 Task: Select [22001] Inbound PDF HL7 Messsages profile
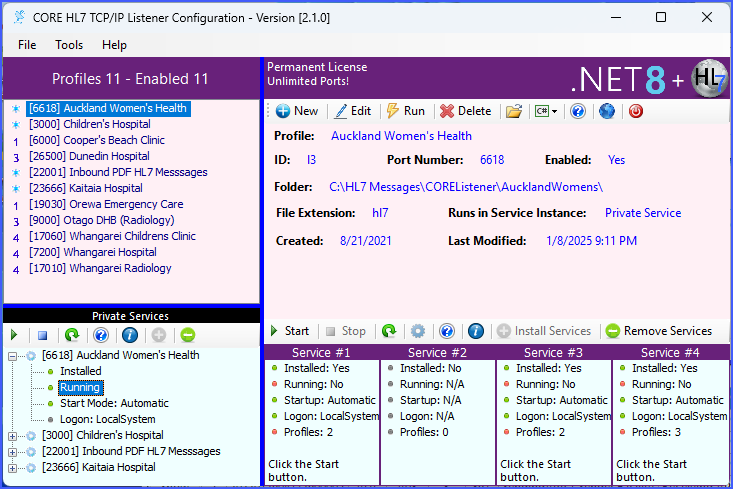pyautogui.click(x=118, y=172)
